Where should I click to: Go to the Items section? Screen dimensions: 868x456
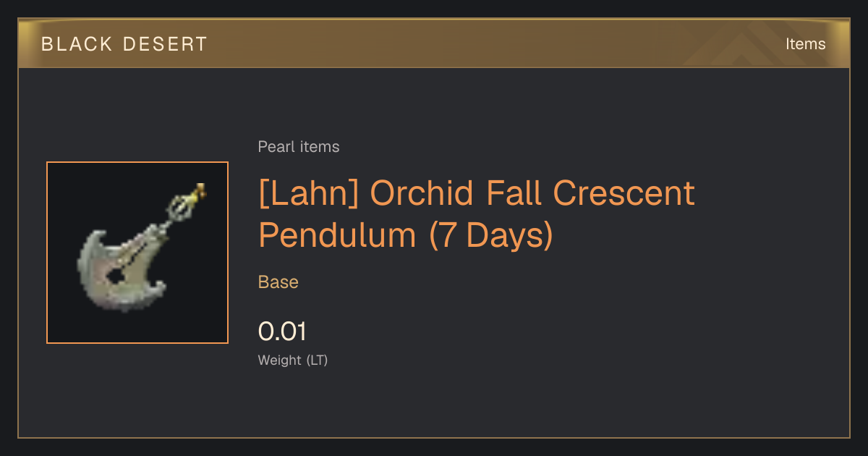[x=805, y=44]
